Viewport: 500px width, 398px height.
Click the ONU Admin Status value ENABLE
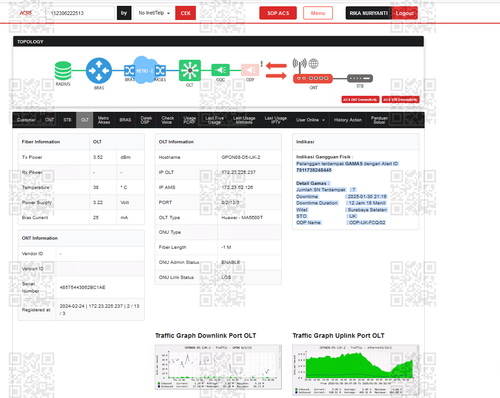[231, 262]
